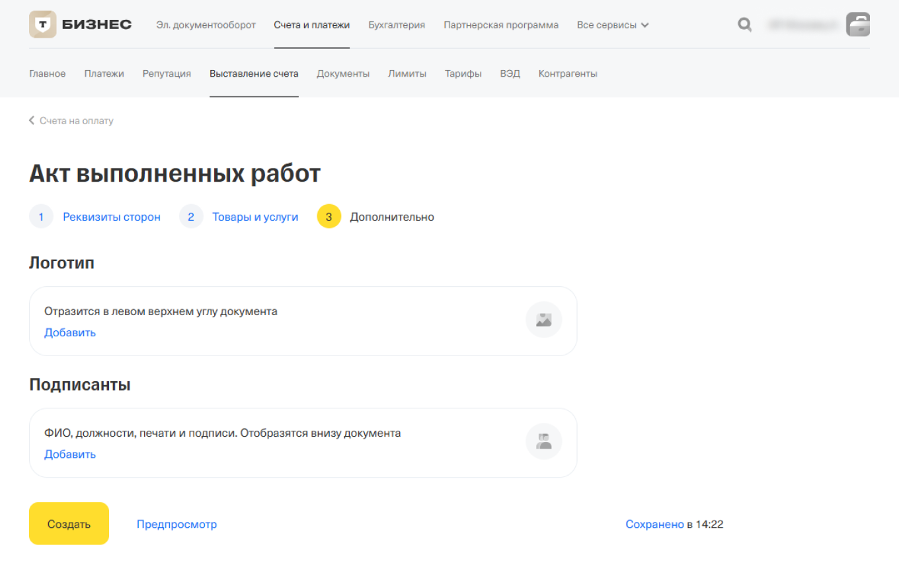Screen dimensions: 899x588
Task: Open the search with the magnifier icon
Action: pyautogui.click(x=744, y=24)
